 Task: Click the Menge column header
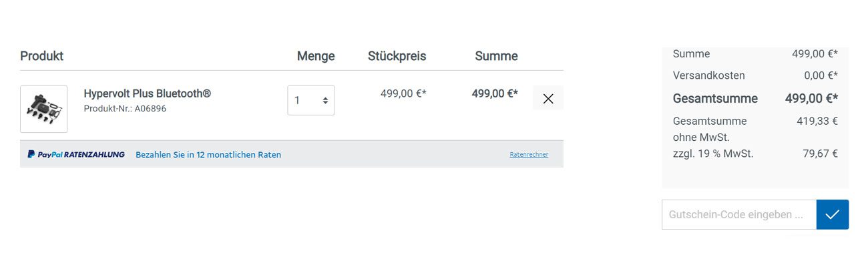pyautogui.click(x=316, y=56)
